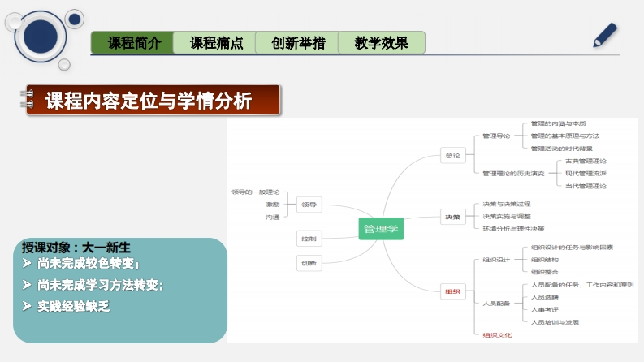This screenshot has width=644, height=362.
Task: Select the 决策 mind map node
Action: click(x=452, y=217)
